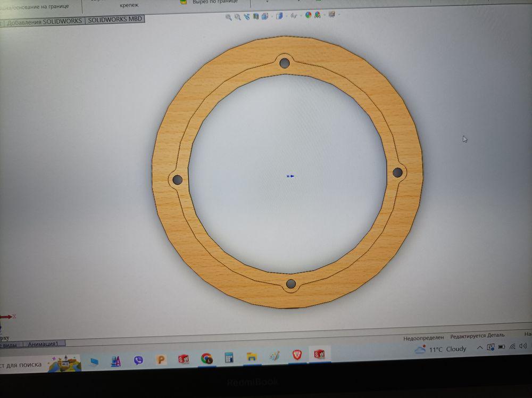Select the Zoom to Area tool
Screen dimensions: 532x398
coord(237,17)
